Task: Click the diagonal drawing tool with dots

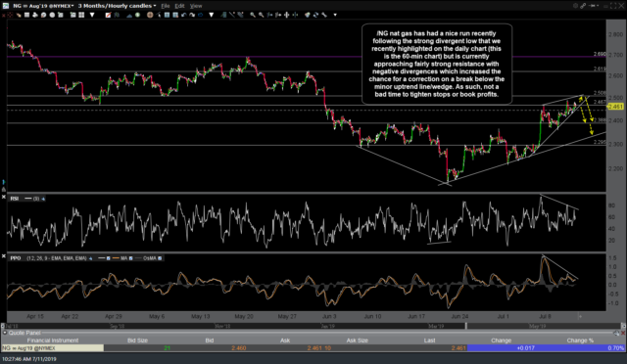Action: coord(241,15)
